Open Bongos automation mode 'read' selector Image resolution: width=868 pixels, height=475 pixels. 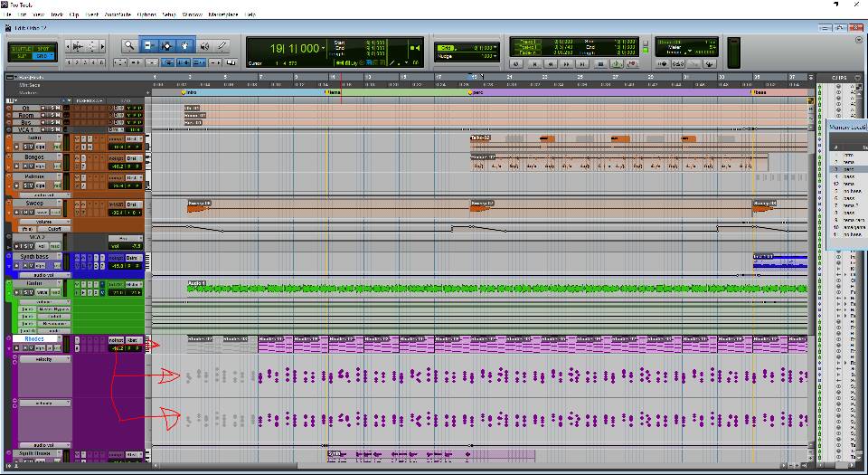tap(56, 166)
